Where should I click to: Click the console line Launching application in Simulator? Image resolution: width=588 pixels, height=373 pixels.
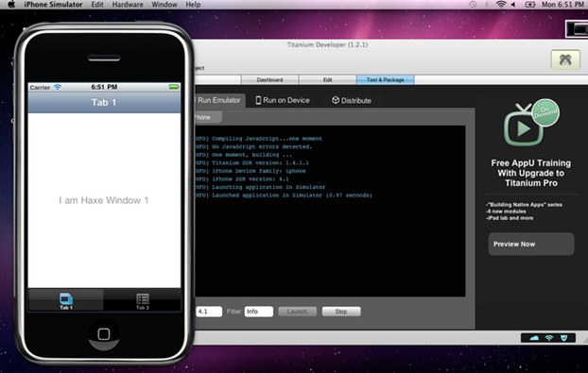[260, 187]
